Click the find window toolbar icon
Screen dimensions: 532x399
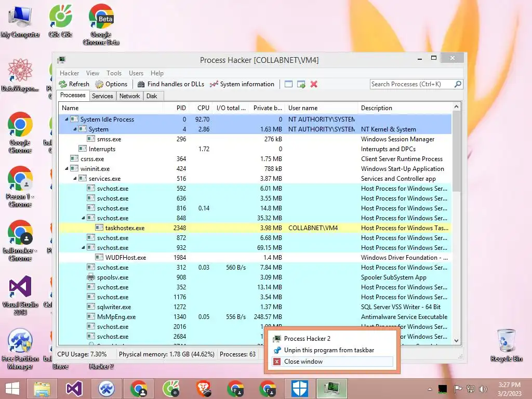pos(288,84)
